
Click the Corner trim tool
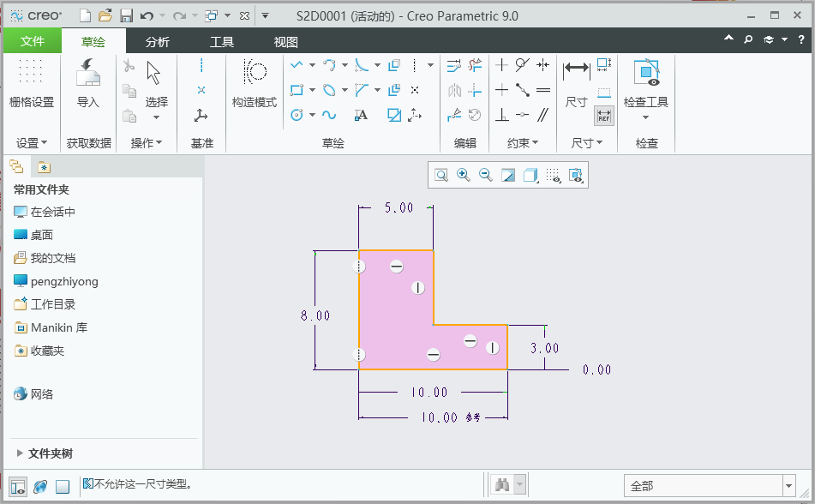click(x=475, y=90)
